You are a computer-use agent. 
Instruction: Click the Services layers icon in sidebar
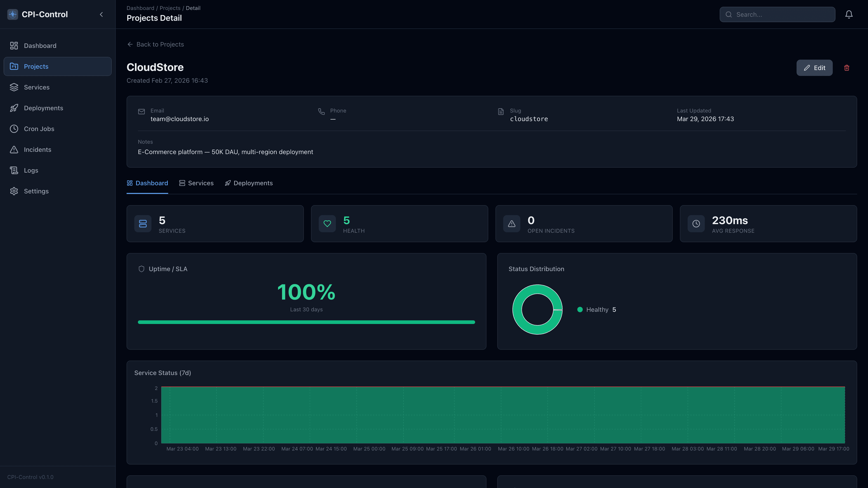click(14, 87)
